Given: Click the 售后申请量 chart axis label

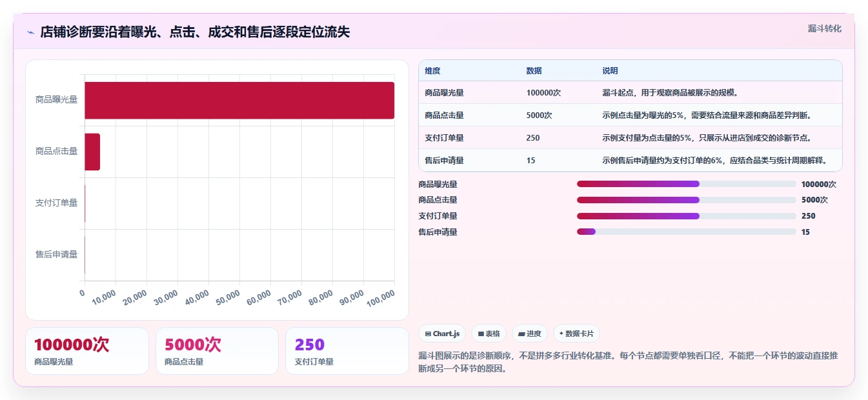Looking at the screenshot, I should pyautogui.click(x=56, y=255).
